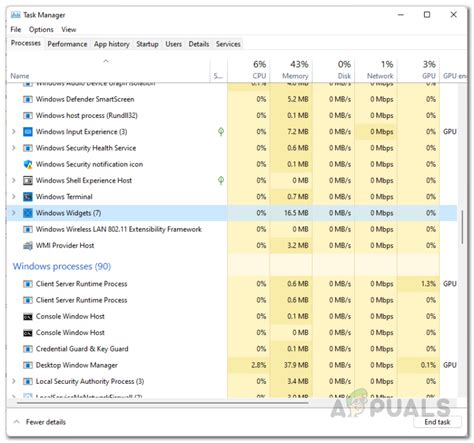474x443 pixels.
Task: Expand Local Security Authority Process (3)
Action: [14, 381]
